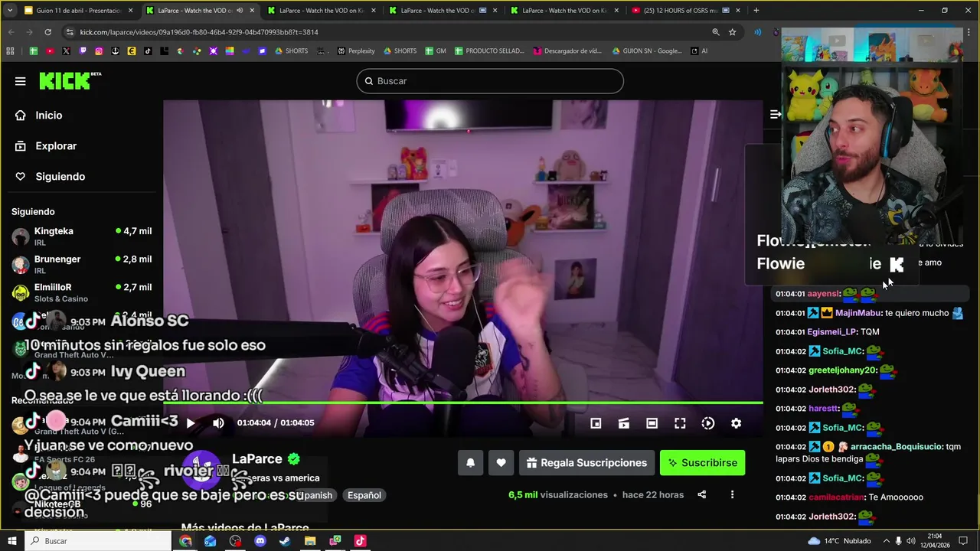Go back in browser history
The image size is (980, 551).
[x=11, y=32]
